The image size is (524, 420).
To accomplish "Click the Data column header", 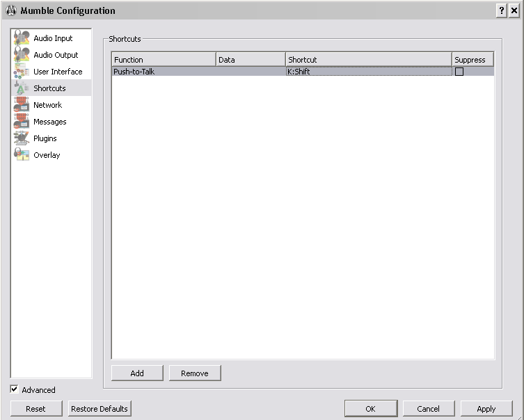I will click(251, 59).
